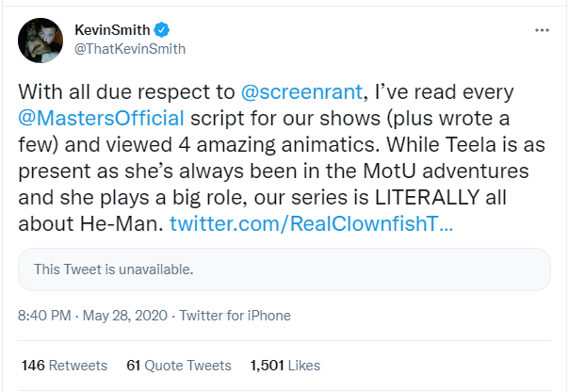
Task: Open the KevinSmith display name
Action: tap(115, 30)
